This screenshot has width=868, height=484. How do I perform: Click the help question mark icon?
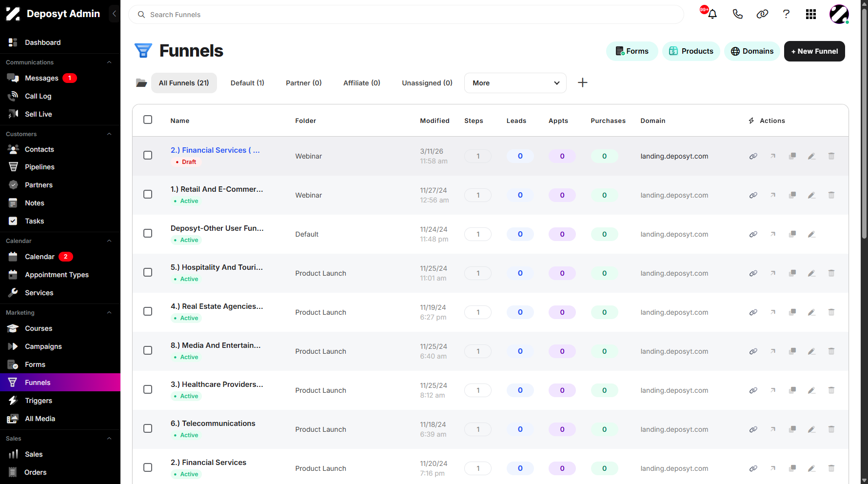click(786, 14)
